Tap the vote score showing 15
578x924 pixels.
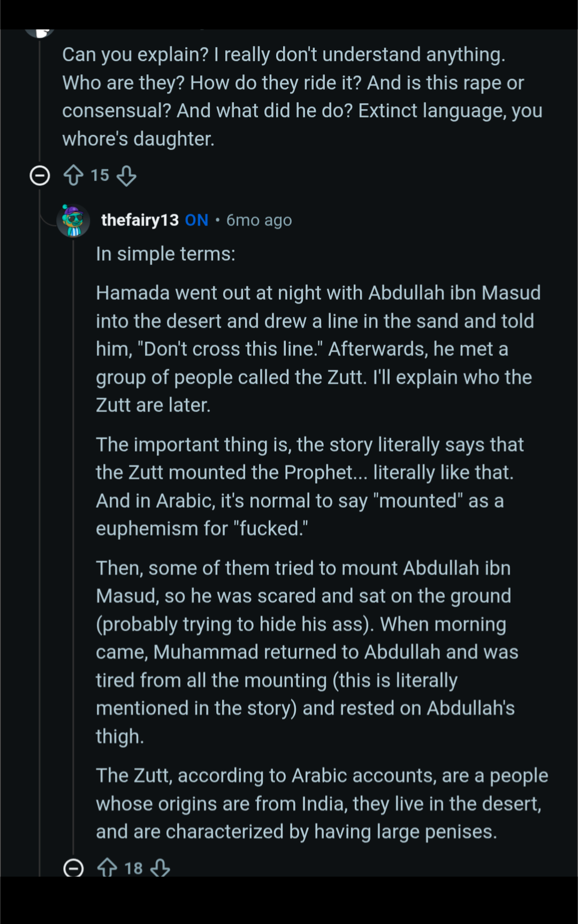coord(100,175)
